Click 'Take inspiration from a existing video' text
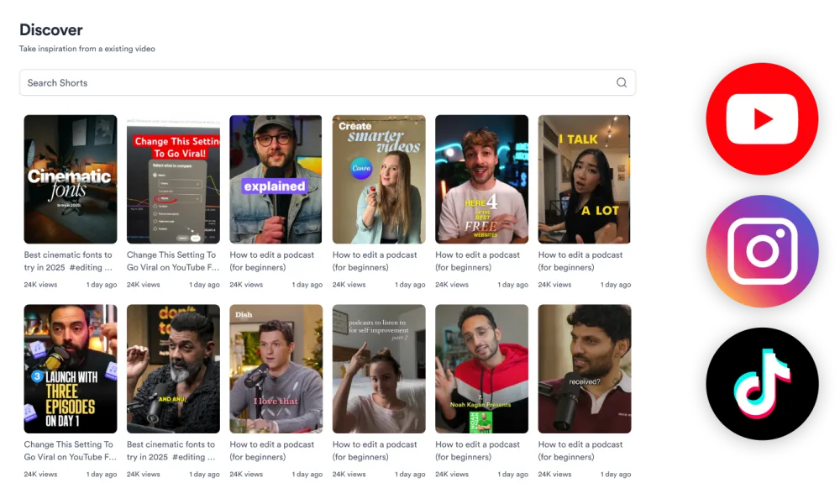 87,49
